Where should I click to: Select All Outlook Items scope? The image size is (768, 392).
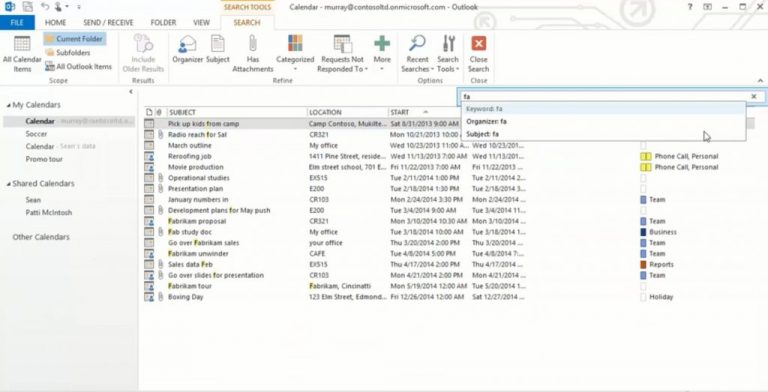(78, 66)
